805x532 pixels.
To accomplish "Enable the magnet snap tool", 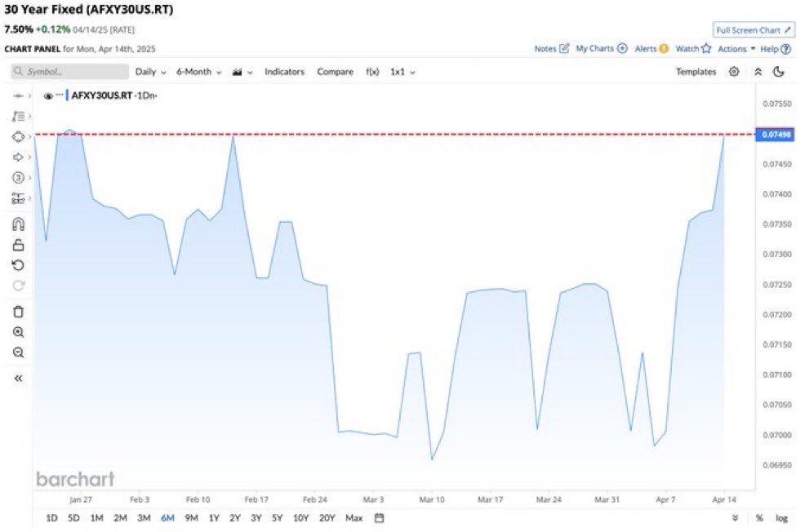I will tap(18, 224).
